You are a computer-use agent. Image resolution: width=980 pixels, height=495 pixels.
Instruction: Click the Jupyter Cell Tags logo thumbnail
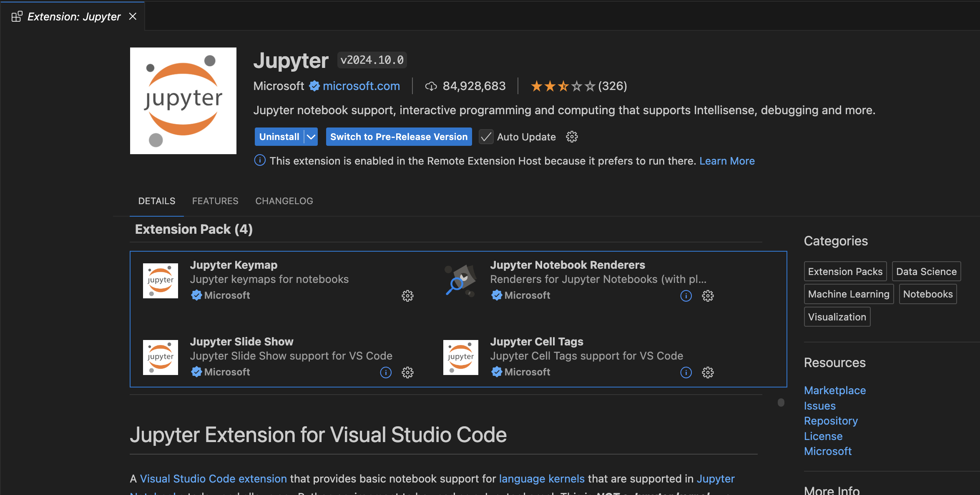click(x=461, y=357)
